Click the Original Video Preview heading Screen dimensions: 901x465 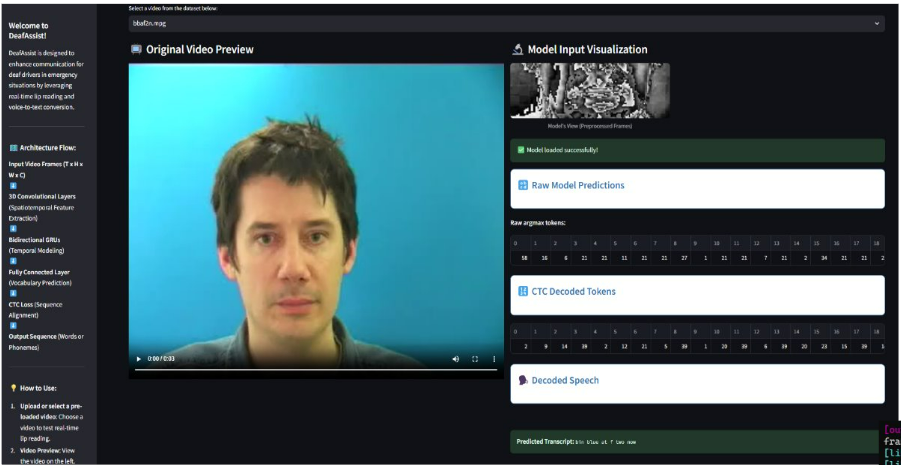tap(199, 49)
